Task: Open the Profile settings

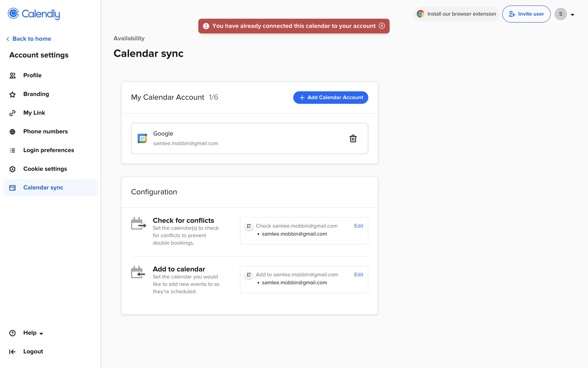Action: click(32, 75)
